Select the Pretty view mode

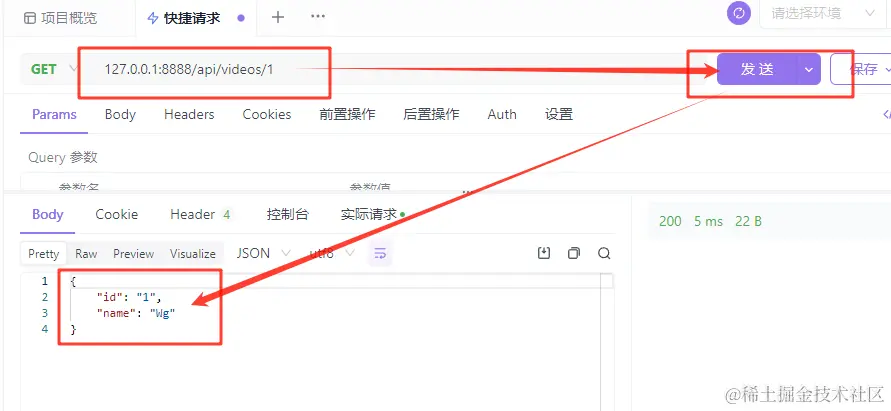[44, 254]
